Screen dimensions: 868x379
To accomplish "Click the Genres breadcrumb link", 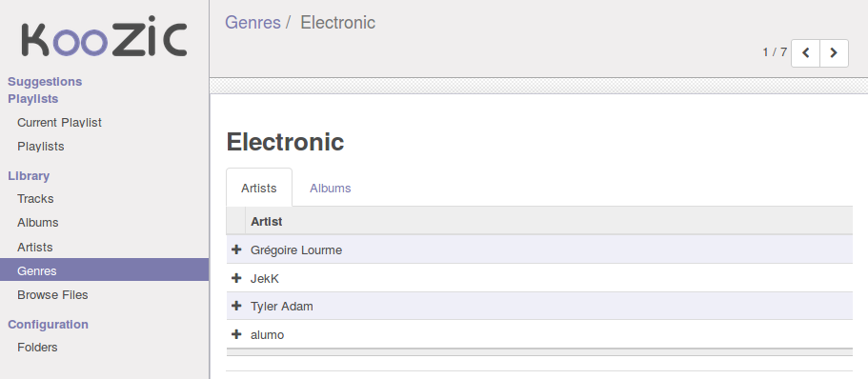I will pos(252,23).
